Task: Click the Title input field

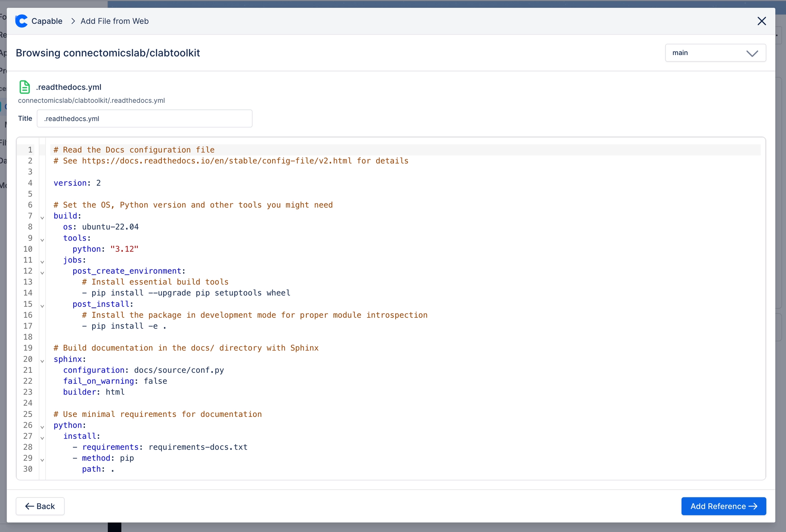Action: point(145,119)
